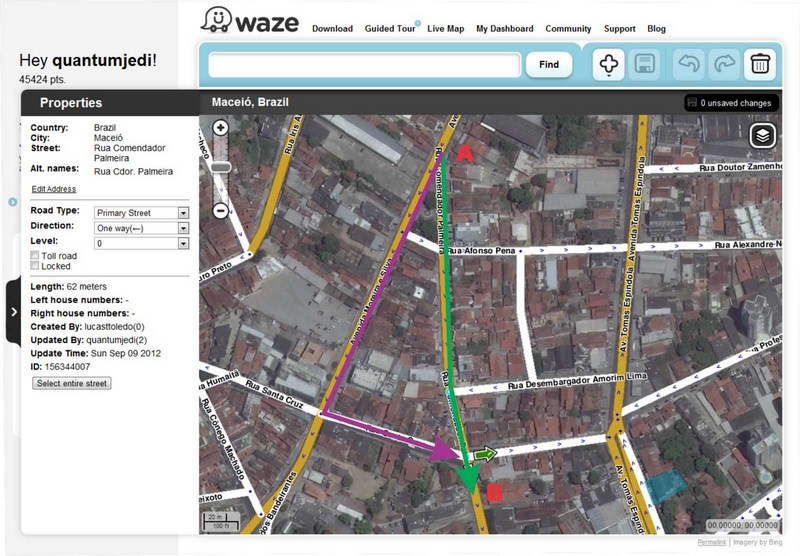Click the map zoom slider handle
This screenshot has height=556, width=800.
coord(221,167)
